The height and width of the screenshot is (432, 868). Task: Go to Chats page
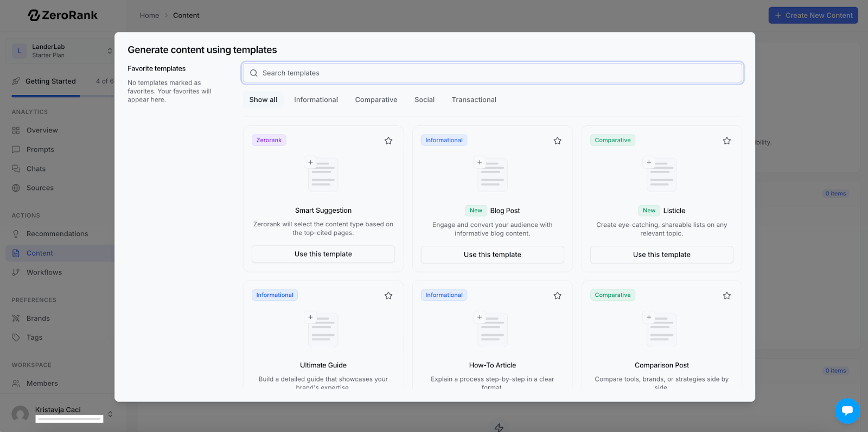36,169
